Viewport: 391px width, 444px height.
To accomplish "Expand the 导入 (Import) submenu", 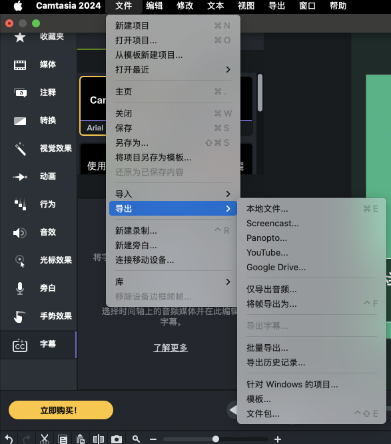I will (x=173, y=194).
